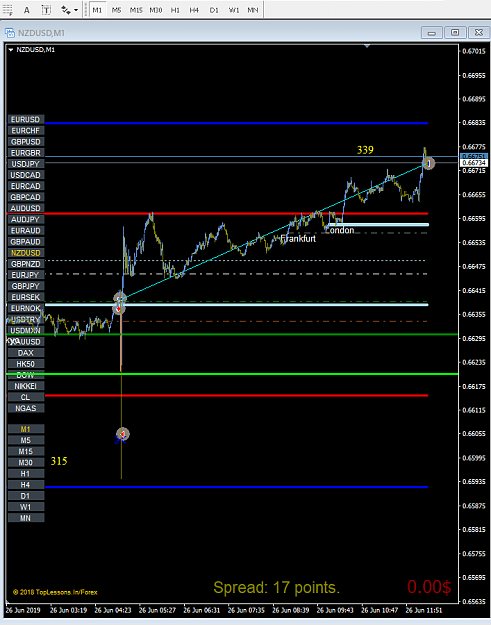Image resolution: width=491 pixels, height=625 pixels.
Task: Click the 'London' session label
Action: coord(340,230)
